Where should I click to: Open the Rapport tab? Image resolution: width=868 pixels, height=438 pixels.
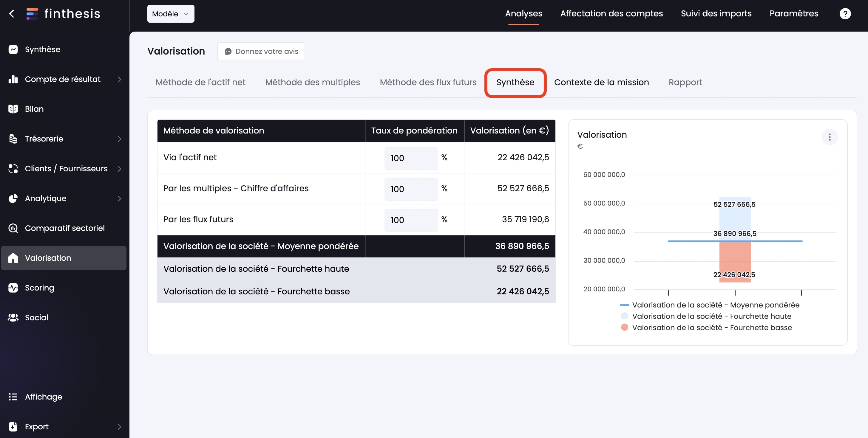tap(685, 83)
